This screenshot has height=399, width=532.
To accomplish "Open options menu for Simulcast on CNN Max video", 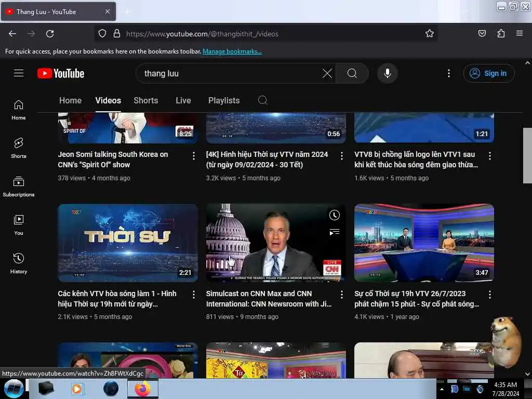I will point(342,295).
